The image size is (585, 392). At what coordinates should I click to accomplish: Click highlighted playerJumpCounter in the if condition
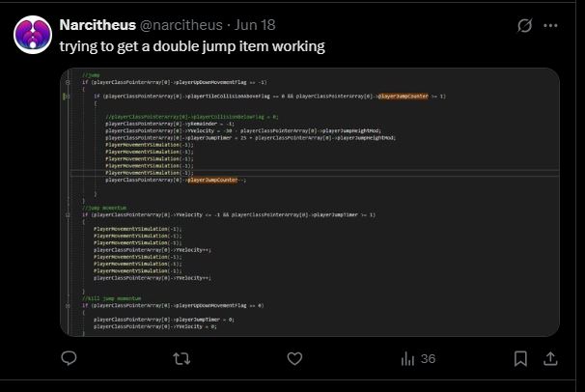404,97
